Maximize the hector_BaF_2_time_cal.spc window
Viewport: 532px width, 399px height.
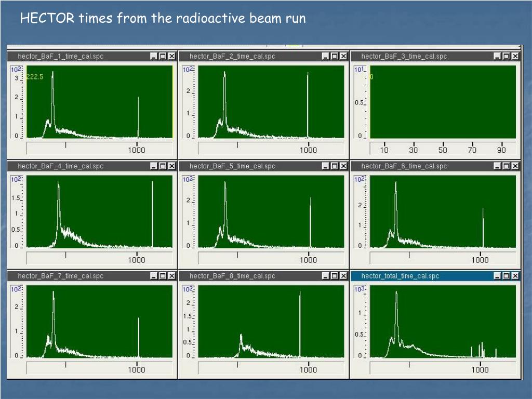335,56
